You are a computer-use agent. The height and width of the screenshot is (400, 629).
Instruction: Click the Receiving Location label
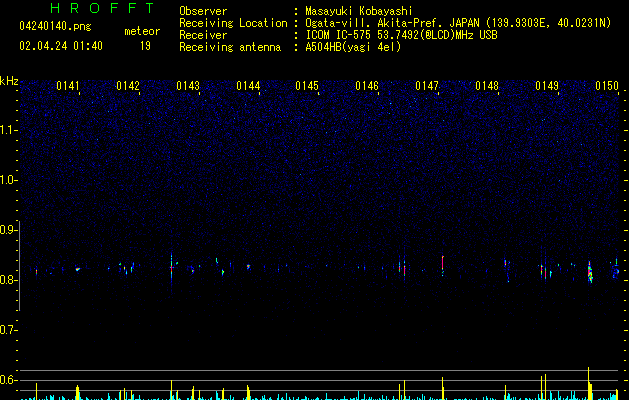click(x=233, y=23)
